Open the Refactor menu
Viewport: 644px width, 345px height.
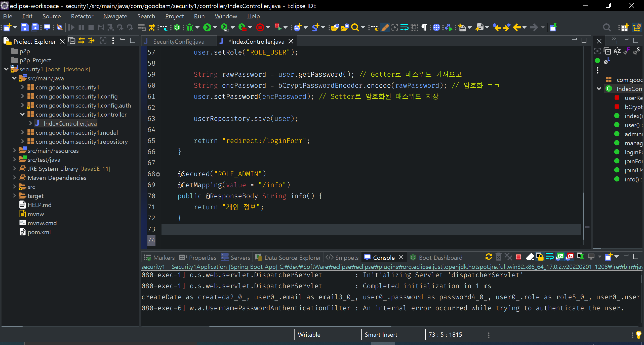pos(82,16)
